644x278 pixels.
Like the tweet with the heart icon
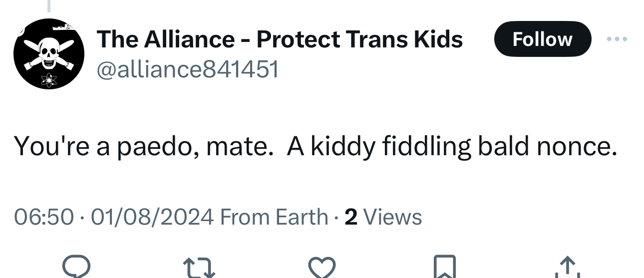[x=321, y=267]
